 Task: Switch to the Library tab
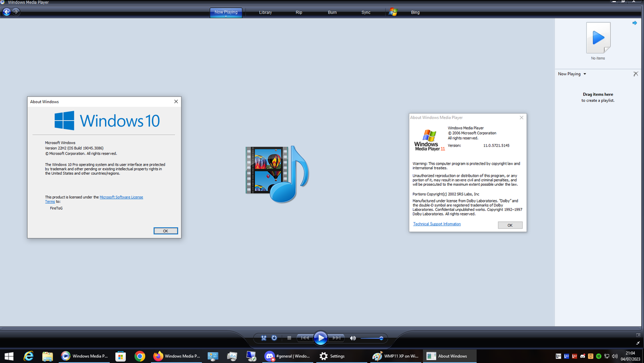(265, 12)
